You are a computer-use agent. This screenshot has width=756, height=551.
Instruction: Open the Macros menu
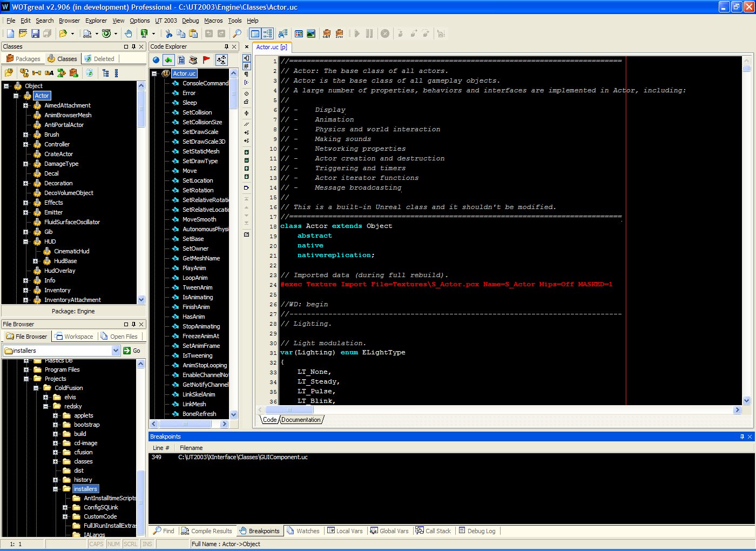click(x=213, y=21)
